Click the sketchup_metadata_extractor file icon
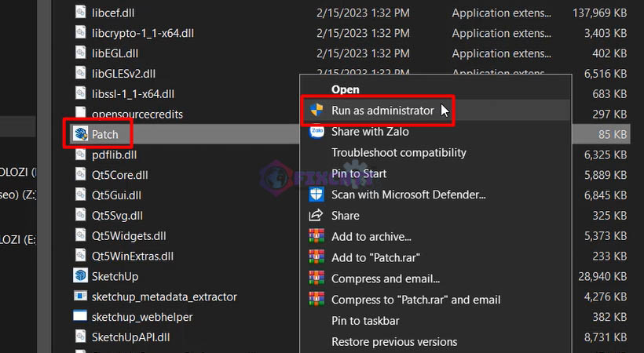Screen dimensions: 644x353 click(80, 297)
